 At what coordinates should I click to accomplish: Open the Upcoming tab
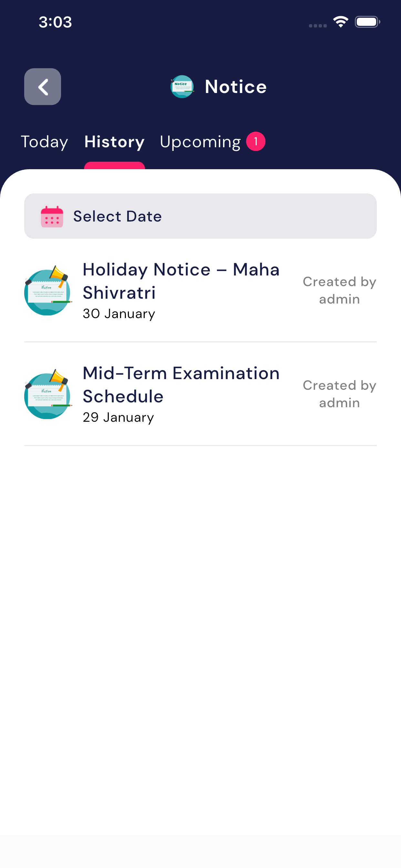(x=200, y=142)
